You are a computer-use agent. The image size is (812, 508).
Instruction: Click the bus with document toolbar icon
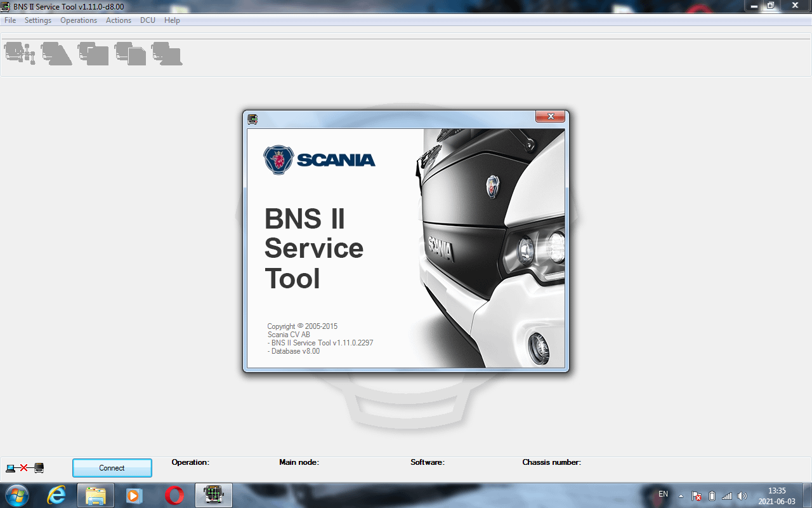click(129, 53)
